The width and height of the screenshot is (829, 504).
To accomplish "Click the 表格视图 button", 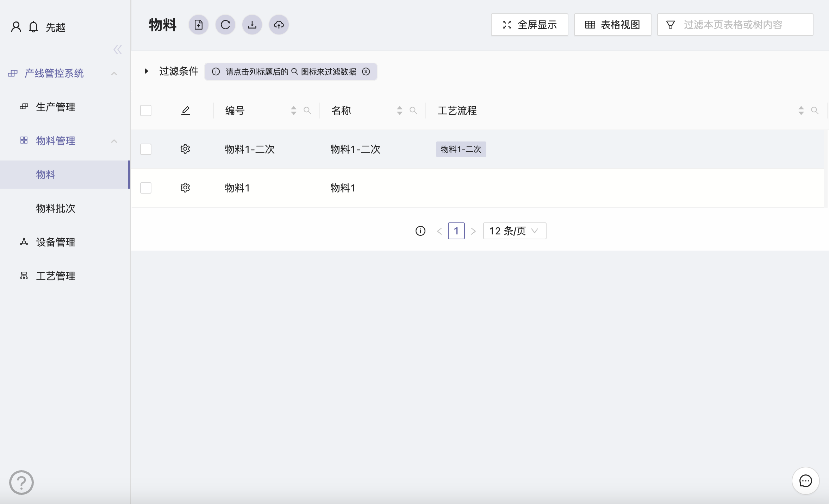I will click(612, 25).
